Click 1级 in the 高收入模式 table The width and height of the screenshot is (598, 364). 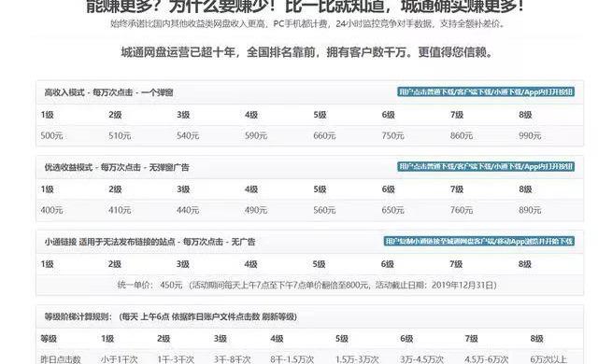click(x=48, y=115)
